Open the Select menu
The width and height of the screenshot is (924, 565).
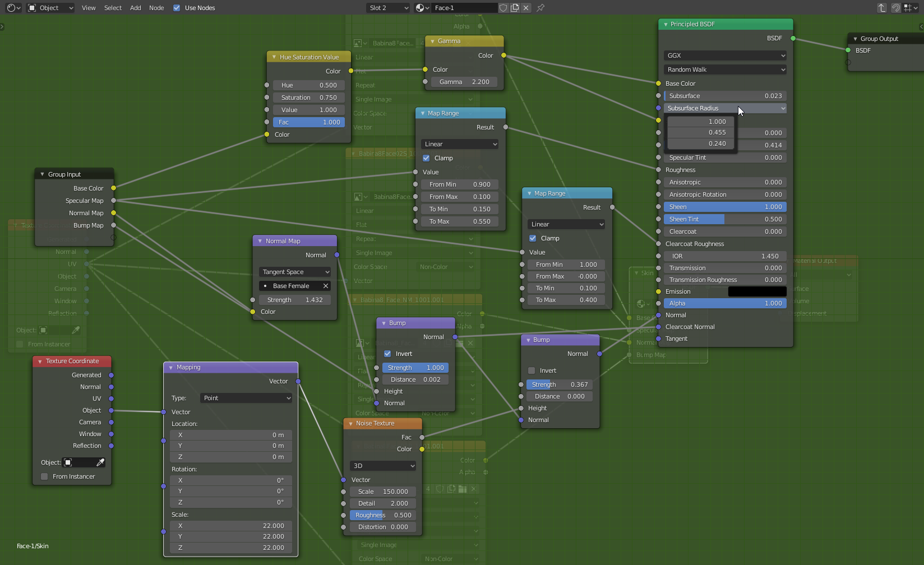point(113,8)
